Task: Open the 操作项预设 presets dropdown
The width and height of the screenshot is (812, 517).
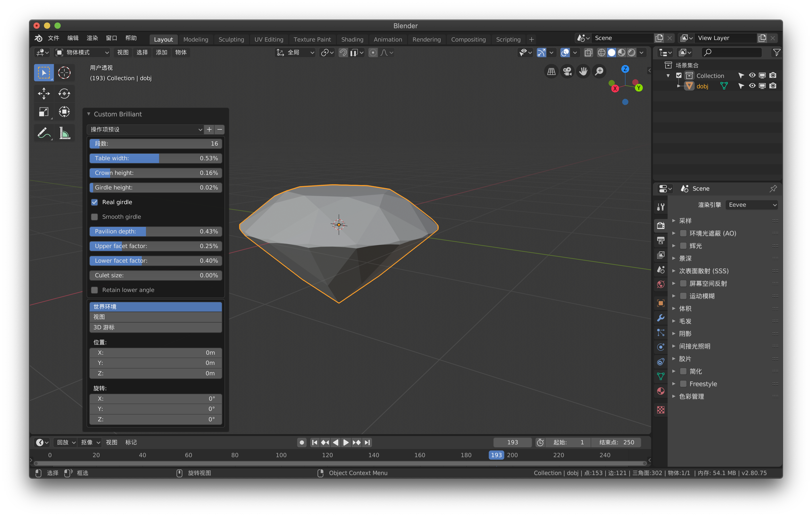Action: [x=146, y=129]
